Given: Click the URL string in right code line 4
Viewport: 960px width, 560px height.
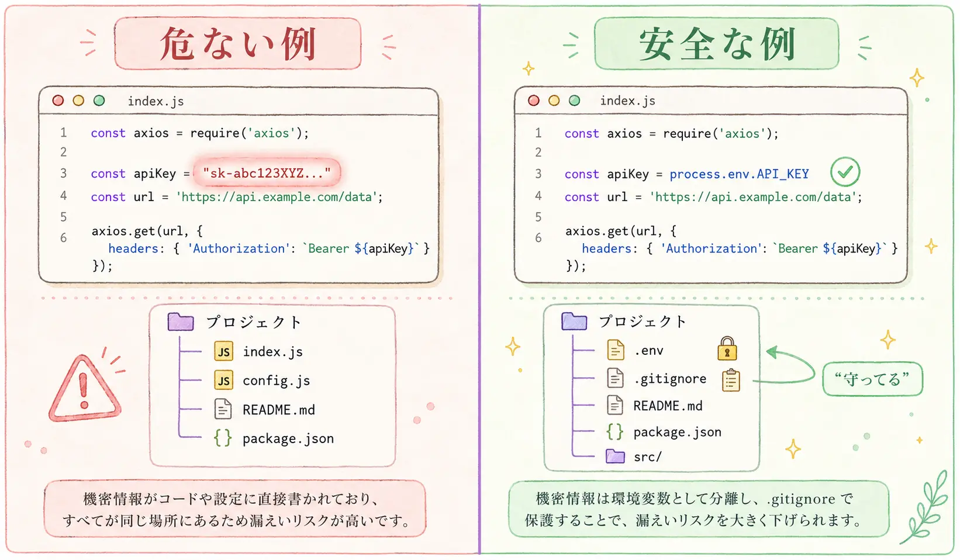Looking at the screenshot, I should pyautogui.click(x=754, y=197).
